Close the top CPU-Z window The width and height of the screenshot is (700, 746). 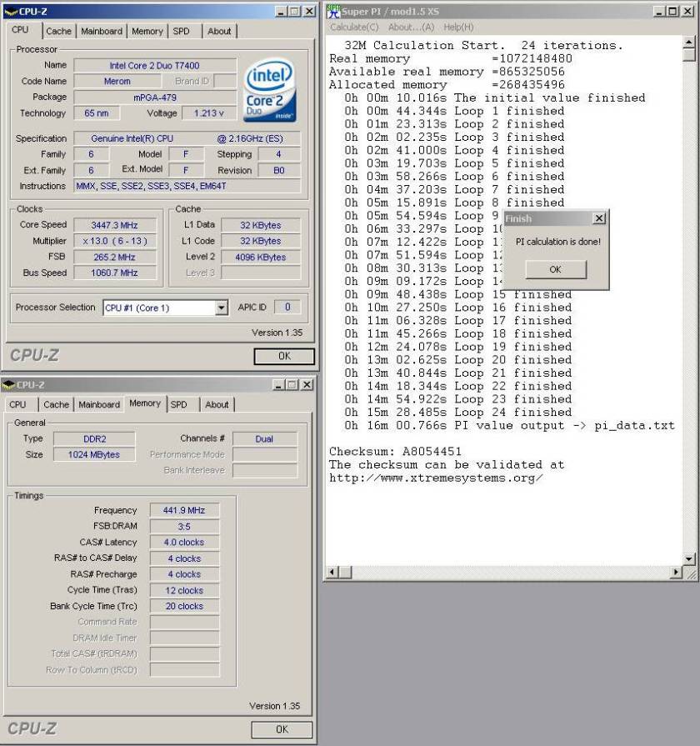[309, 12]
